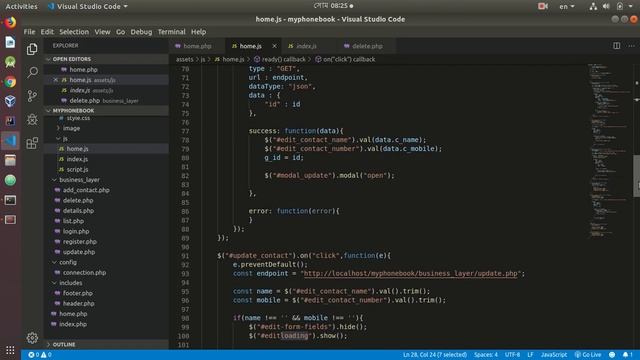
Task: Open the Extensions view
Action: click(32, 143)
